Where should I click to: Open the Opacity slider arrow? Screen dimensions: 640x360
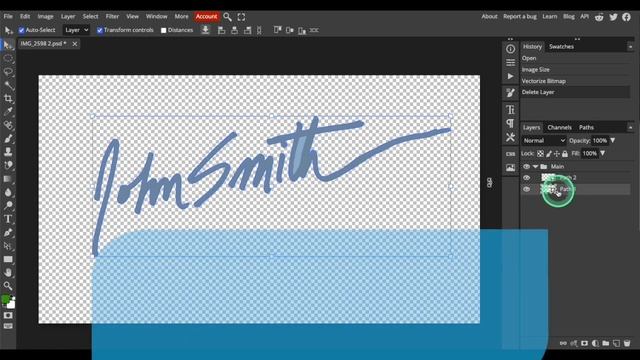(613, 140)
